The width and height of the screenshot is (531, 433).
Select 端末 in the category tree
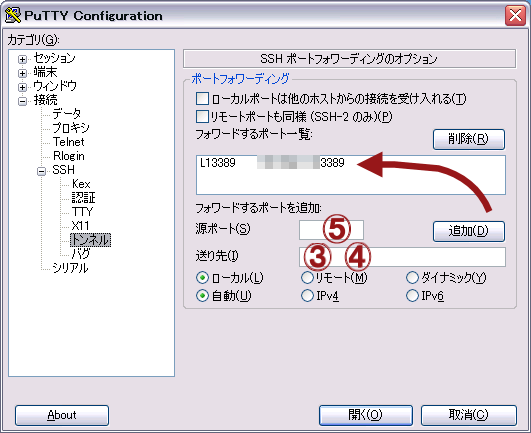pyautogui.click(x=45, y=72)
